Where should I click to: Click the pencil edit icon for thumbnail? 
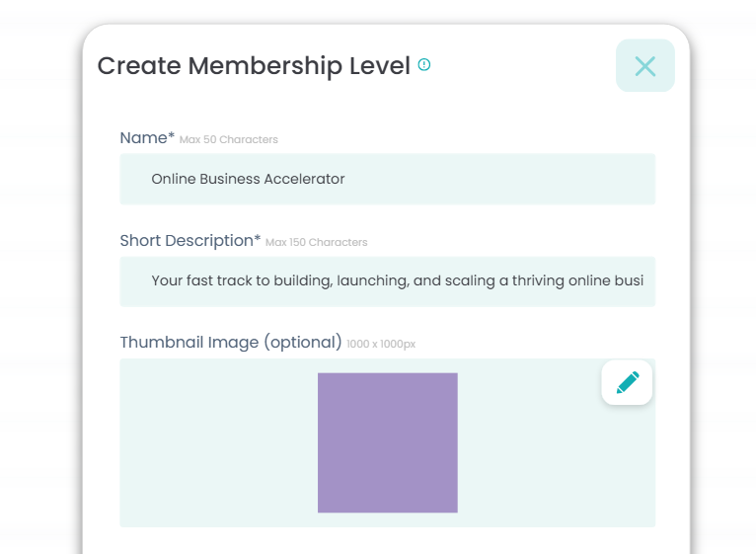627,382
